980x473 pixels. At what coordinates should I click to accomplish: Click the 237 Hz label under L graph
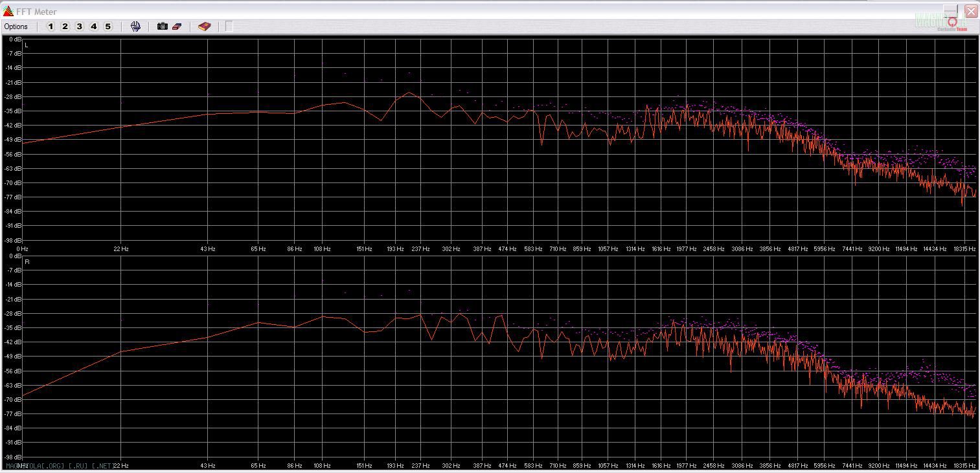[420, 248]
